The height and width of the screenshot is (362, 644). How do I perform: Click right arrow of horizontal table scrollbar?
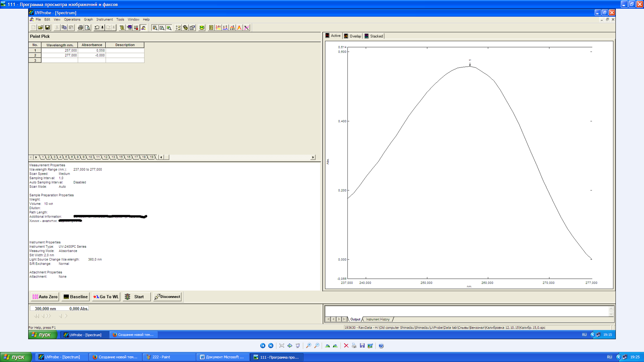[x=313, y=157]
